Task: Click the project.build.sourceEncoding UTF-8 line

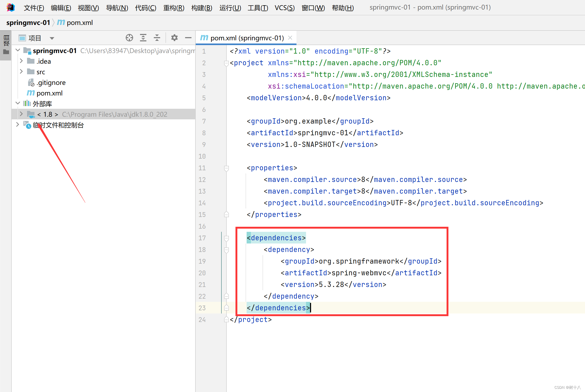Action: pos(403,203)
